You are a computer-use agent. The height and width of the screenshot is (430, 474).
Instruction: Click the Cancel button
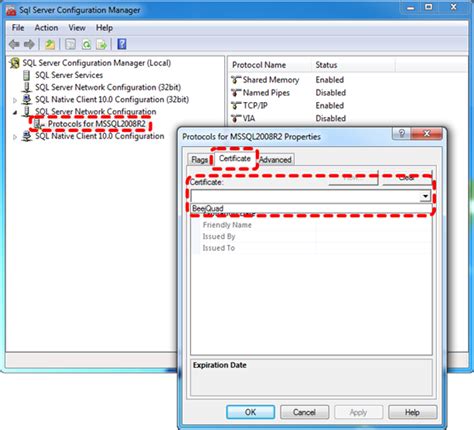pyautogui.click(x=304, y=412)
